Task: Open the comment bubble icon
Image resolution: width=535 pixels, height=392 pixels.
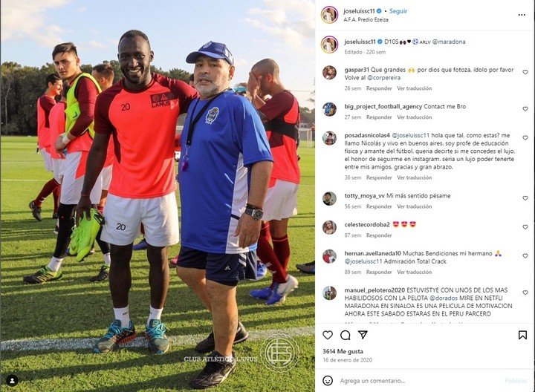Action: (346, 335)
